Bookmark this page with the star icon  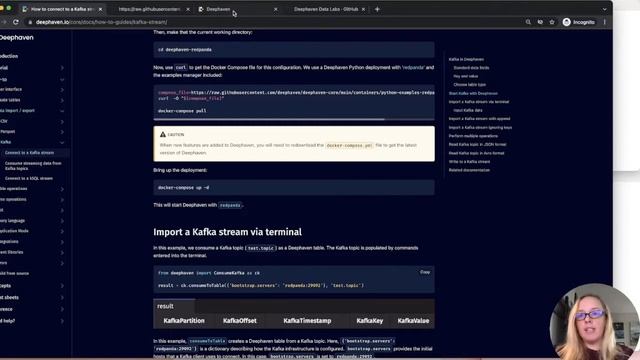click(x=552, y=22)
